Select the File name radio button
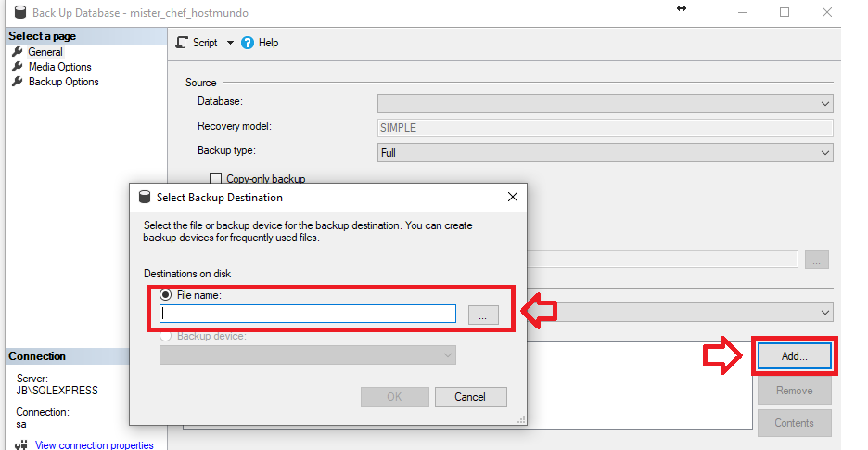868x450 pixels. click(x=166, y=295)
